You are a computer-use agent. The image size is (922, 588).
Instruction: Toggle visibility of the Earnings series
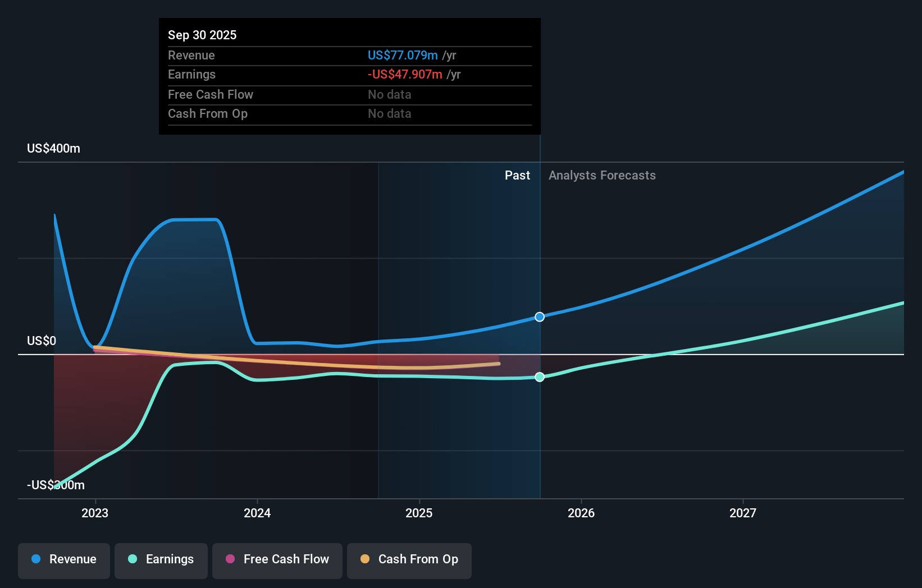161,559
